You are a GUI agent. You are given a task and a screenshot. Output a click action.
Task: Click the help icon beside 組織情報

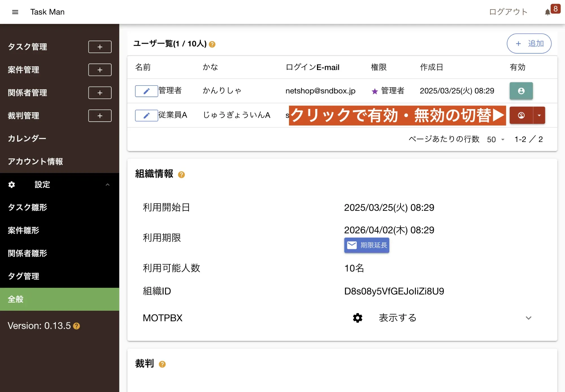tap(181, 175)
